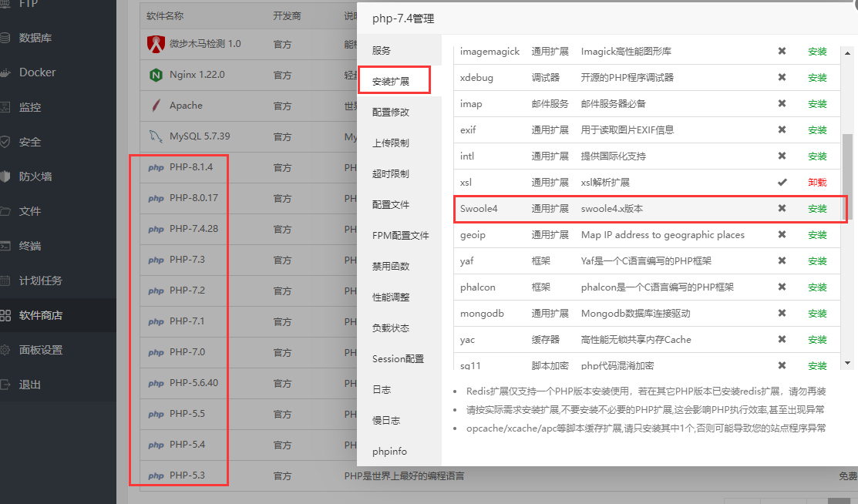This screenshot has height=504, width=858.
Task: Open the FPM配置文件 tab
Action: pyautogui.click(x=400, y=235)
